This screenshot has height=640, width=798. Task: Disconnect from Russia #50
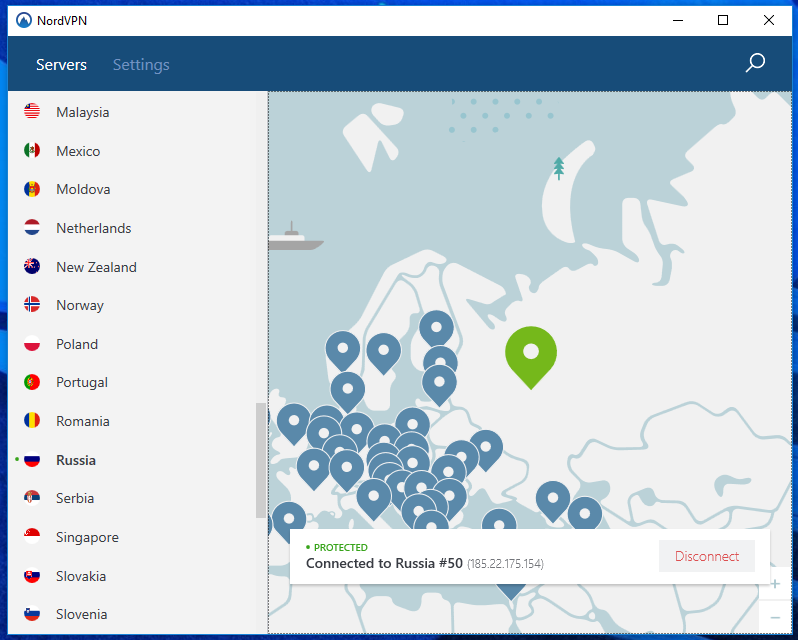pos(706,556)
